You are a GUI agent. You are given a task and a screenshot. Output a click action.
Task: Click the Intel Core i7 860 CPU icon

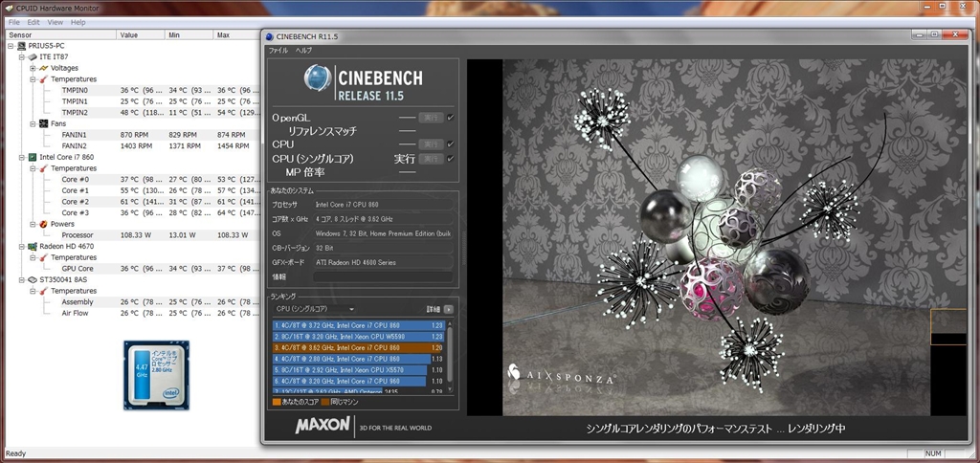(x=32, y=158)
